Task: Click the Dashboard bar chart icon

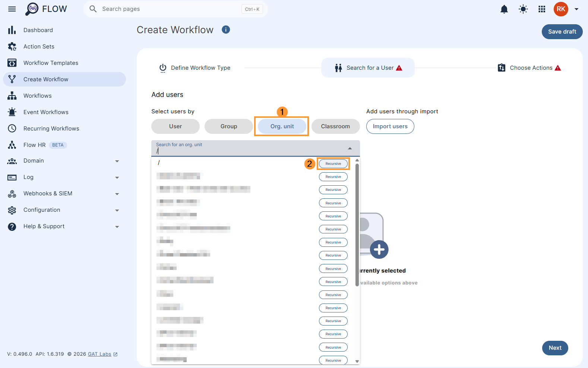Action: (12, 30)
